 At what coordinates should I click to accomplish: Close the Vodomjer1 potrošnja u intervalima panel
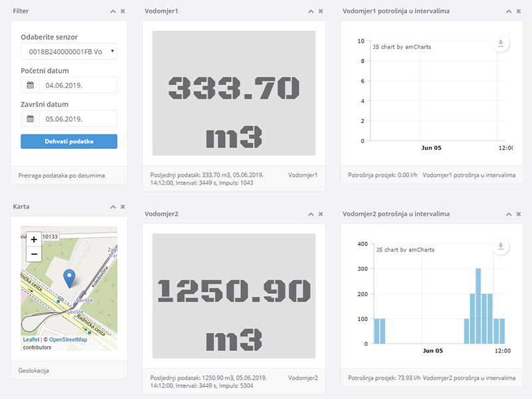pyautogui.click(x=519, y=11)
